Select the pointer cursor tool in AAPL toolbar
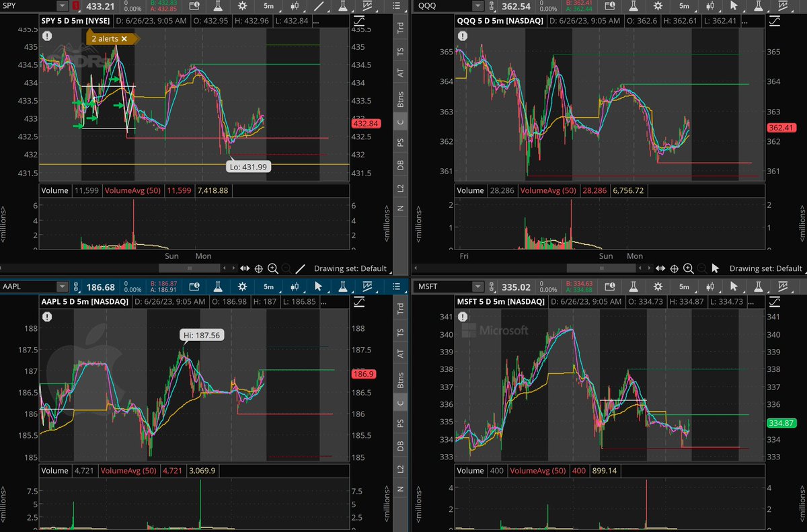807x532 pixels. pyautogui.click(x=319, y=287)
